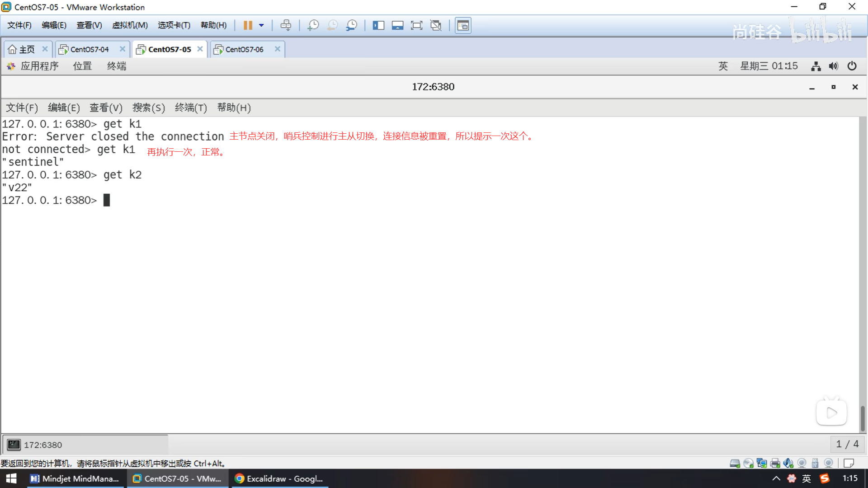Image resolution: width=868 pixels, height=488 pixels.
Task: Open the snapshot manager icon
Action: pos(351,25)
